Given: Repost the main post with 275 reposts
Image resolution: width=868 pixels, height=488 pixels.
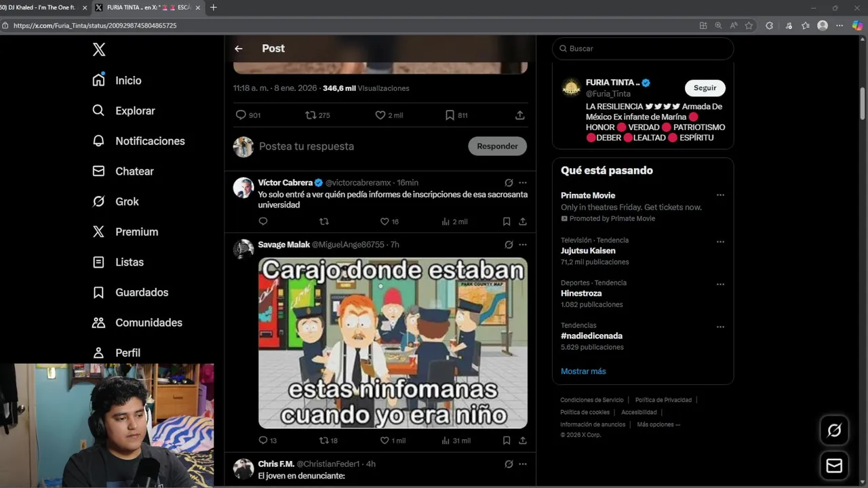Looking at the screenshot, I should click(x=317, y=115).
